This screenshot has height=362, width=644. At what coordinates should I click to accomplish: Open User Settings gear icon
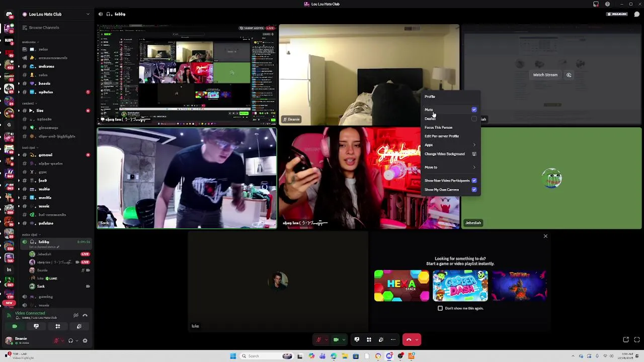[x=85, y=340]
